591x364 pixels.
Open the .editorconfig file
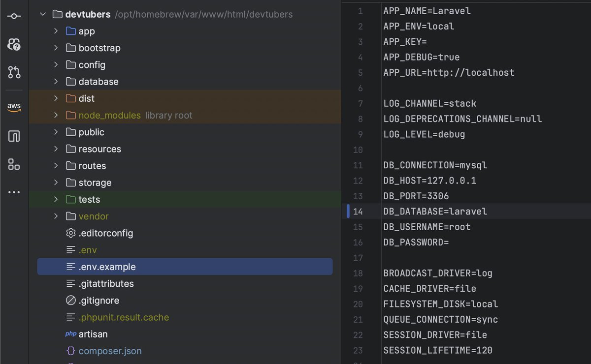106,233
